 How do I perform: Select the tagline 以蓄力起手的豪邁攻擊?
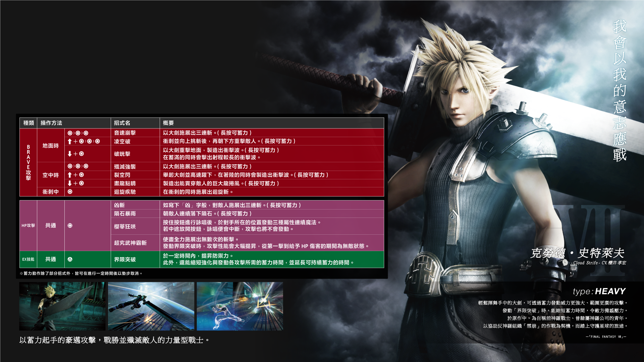(115, 340)
